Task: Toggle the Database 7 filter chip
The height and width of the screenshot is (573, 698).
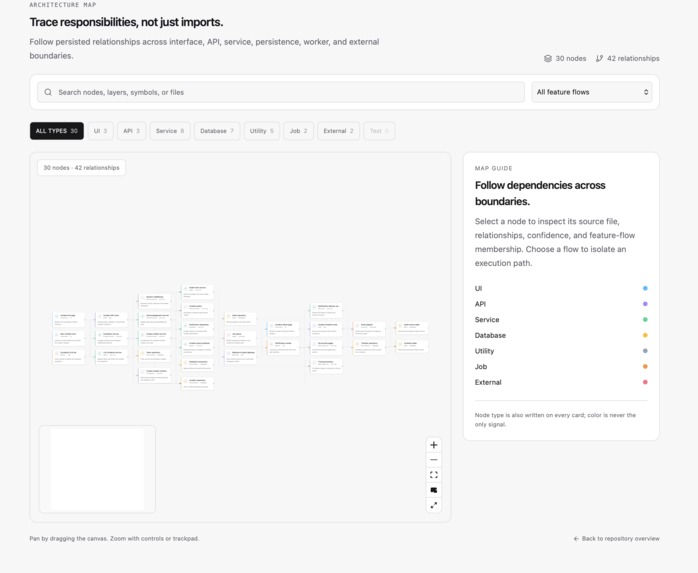Action: click(217, 131)
